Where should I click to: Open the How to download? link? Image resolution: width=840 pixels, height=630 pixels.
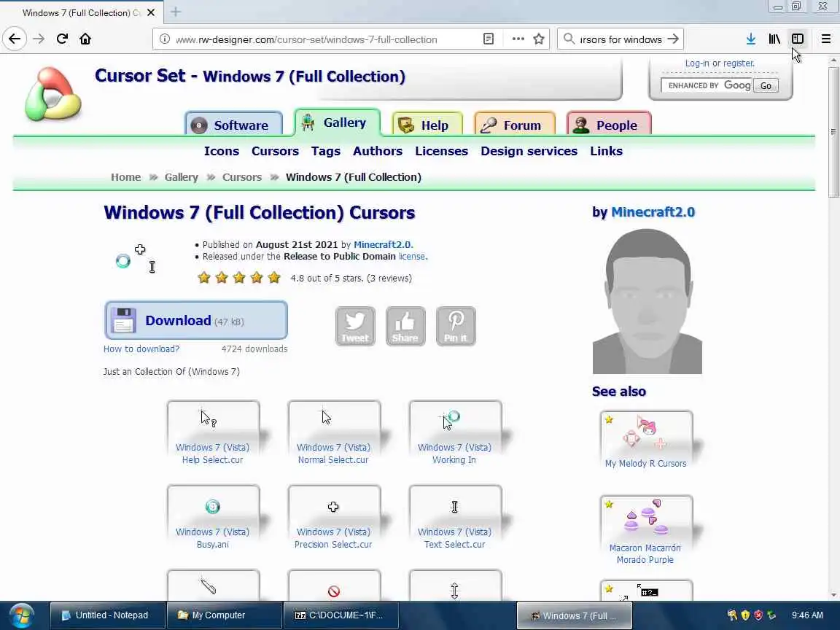[x=141, y=349]
